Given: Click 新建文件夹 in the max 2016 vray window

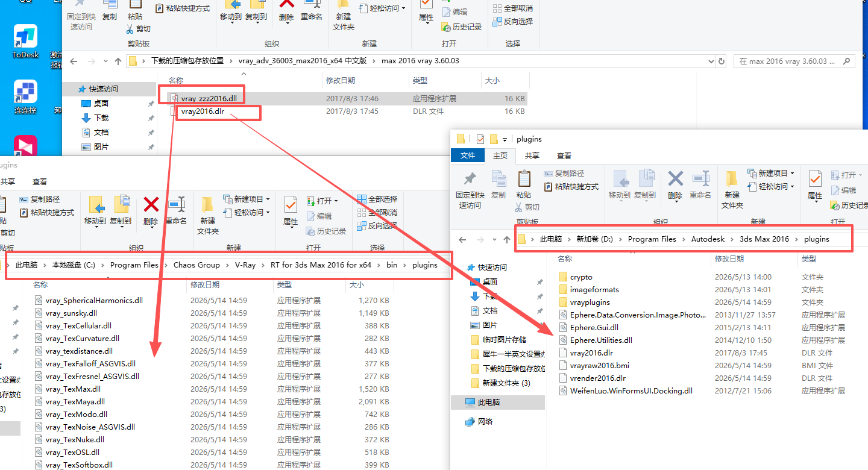Looking at the screenshot, I should [344, 15].
